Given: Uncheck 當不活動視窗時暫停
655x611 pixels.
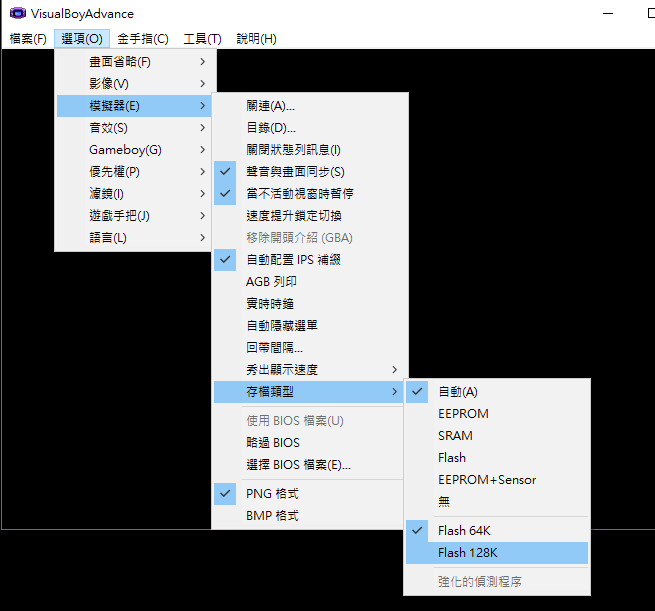Looking at the screenshot, I should [310, 194].
